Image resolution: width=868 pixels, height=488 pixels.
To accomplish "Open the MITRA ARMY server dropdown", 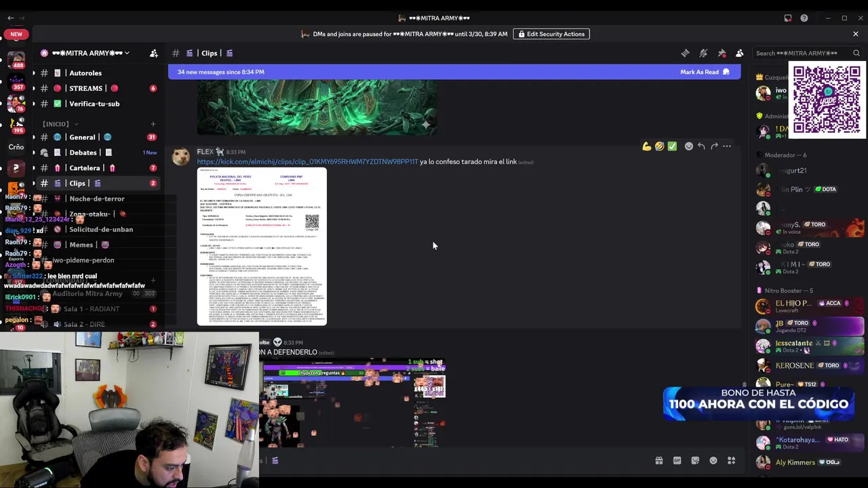I will [91, 53].
